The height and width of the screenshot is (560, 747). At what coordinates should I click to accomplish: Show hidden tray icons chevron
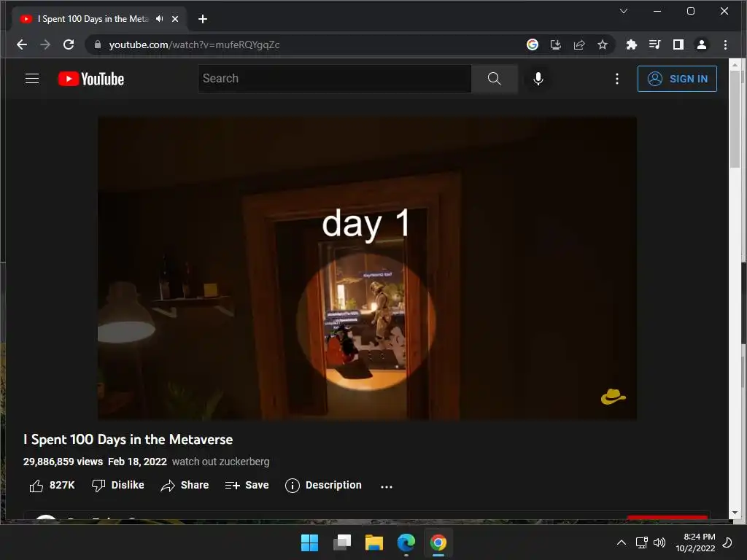pos(622,542)
